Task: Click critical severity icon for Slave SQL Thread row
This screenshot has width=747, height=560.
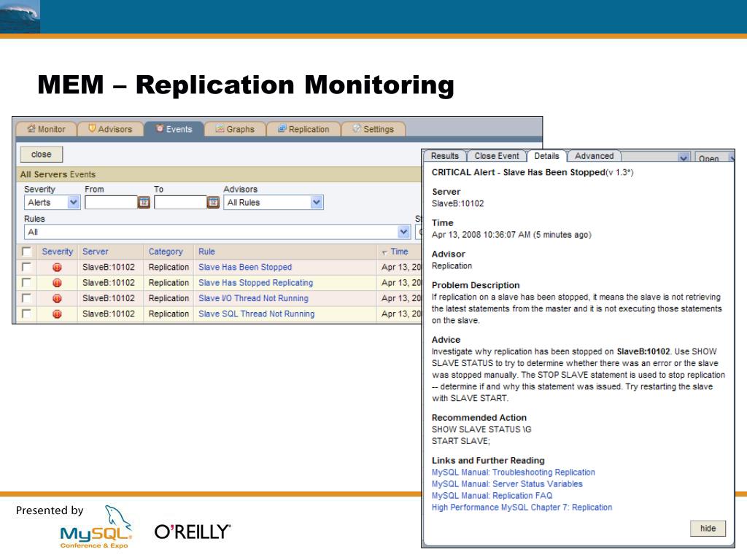Action: [x=57, y=314]
